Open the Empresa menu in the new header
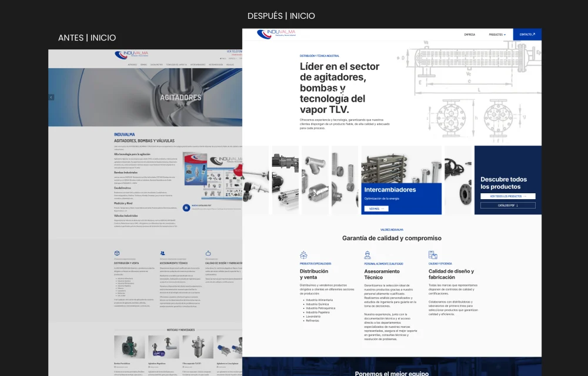 click(x=469, y=35)
